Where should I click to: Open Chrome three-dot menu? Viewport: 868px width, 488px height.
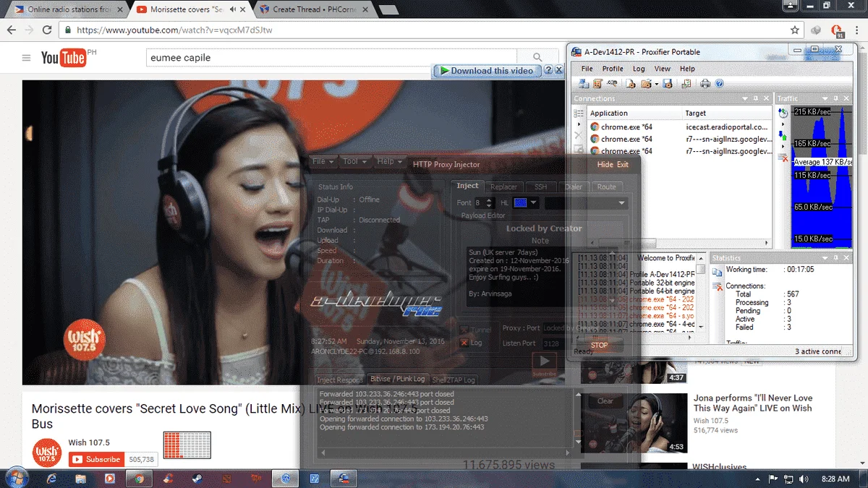856,30
